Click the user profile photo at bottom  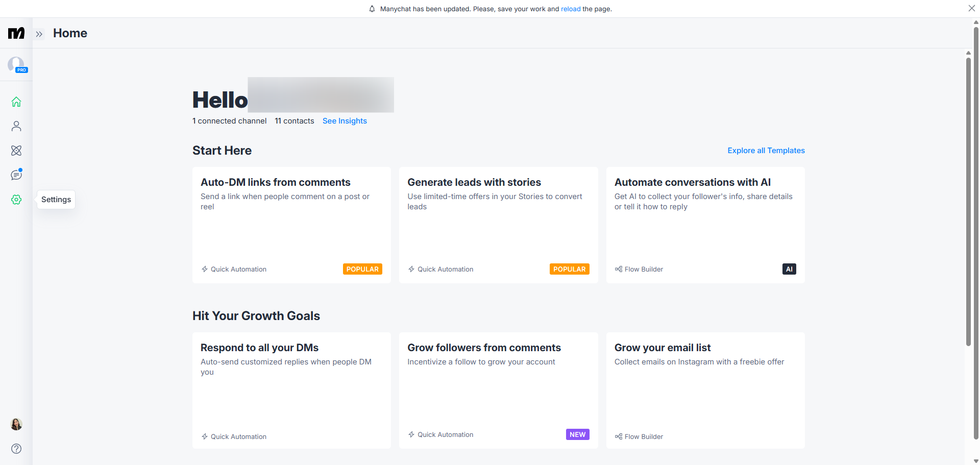(x=16, y=424)
